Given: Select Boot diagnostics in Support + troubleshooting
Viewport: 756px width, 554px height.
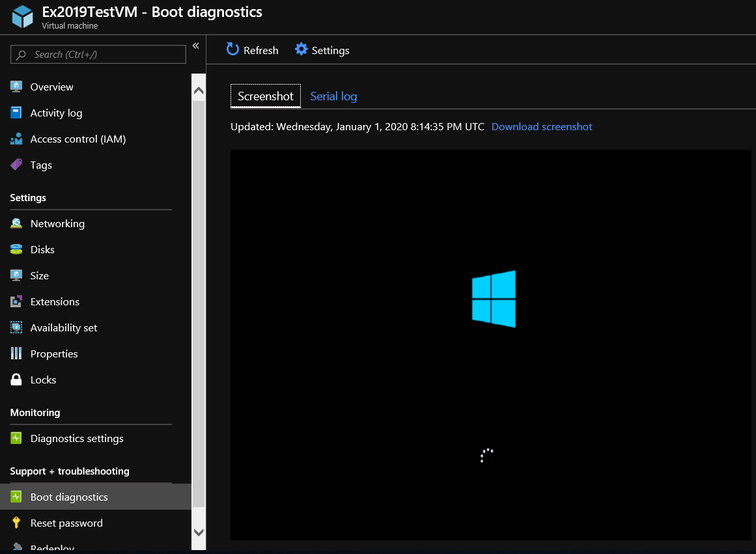Looking at the screenshot, I should (70, 497).
